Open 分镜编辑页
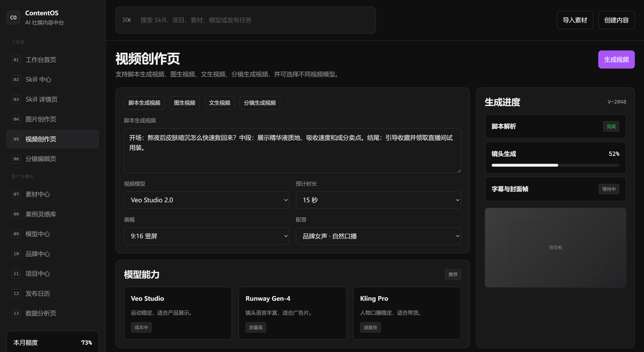The image size is (644, 352). [52, 159]
